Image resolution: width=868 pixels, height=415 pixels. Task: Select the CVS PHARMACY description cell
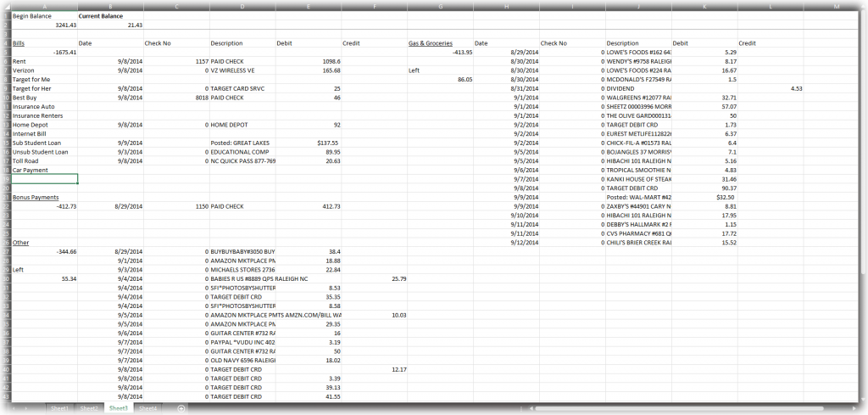(x=639, y=233)
